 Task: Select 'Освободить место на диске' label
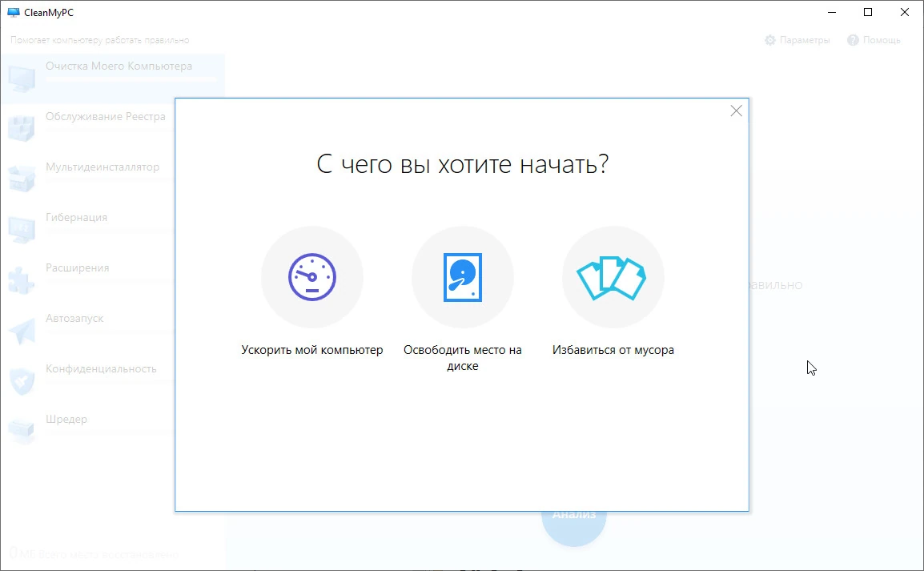click(463, 358)
